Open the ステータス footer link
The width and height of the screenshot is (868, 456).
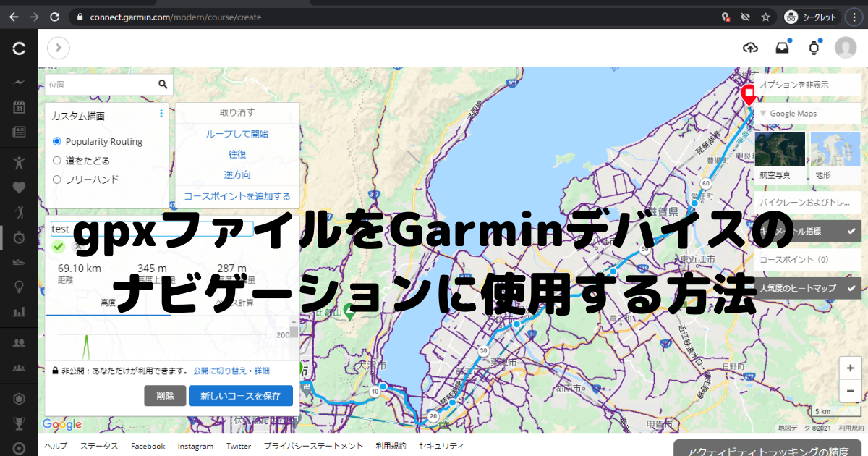point(99,446)
